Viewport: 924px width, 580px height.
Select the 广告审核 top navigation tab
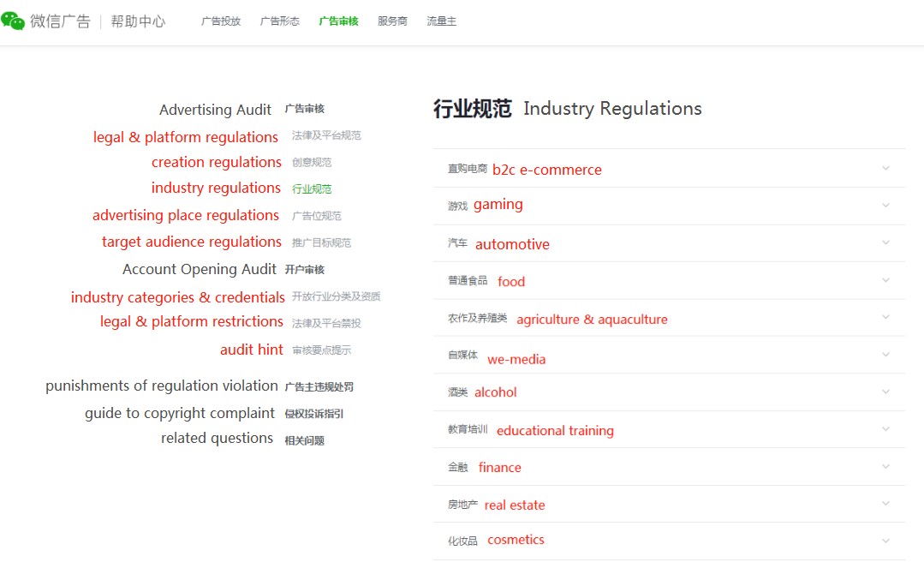[x=339, y=21]
